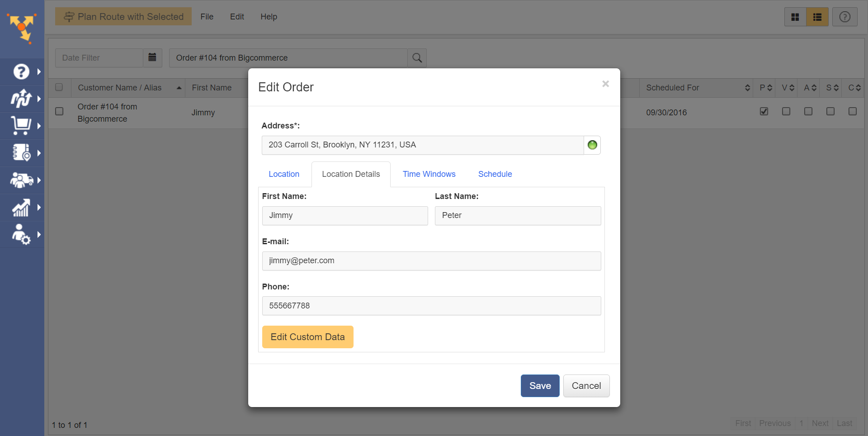Click the address book sidebar icon
The width and height of the screenshot is (868, 436).
(x=21, y=153)
